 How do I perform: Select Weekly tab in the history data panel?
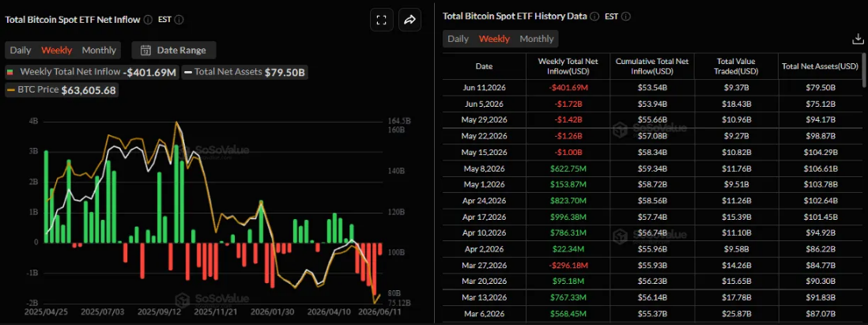tap(494, 39)
